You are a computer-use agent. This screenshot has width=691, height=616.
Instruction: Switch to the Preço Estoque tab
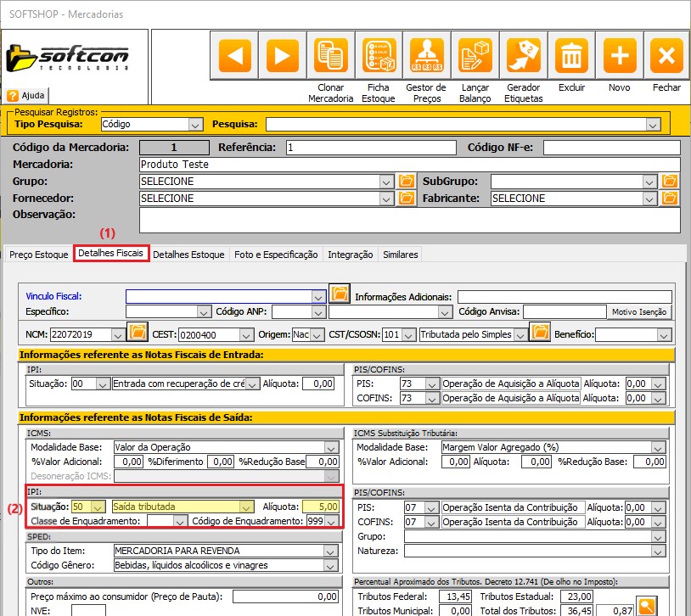pos(38,255)
